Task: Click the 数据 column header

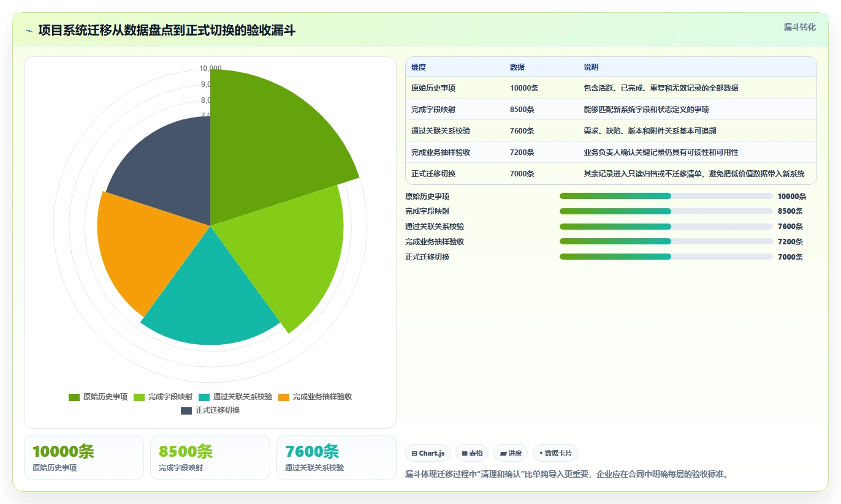Action: [517, 67]
